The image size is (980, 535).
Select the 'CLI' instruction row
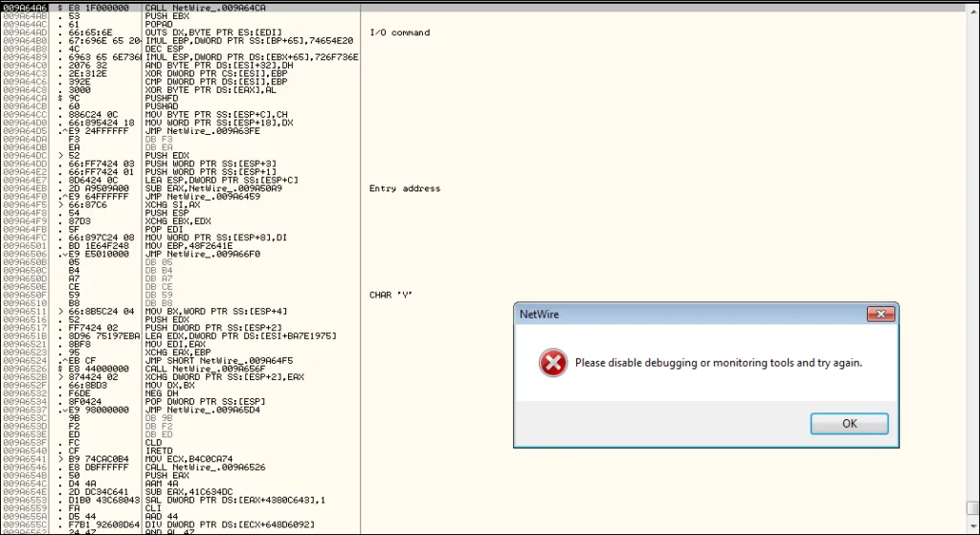pos(153,508)
